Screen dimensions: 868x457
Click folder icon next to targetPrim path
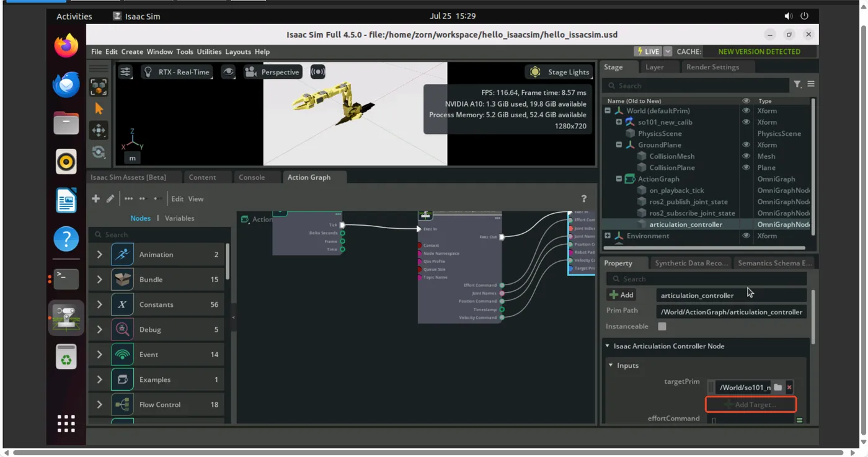click(x=777, y=387)
